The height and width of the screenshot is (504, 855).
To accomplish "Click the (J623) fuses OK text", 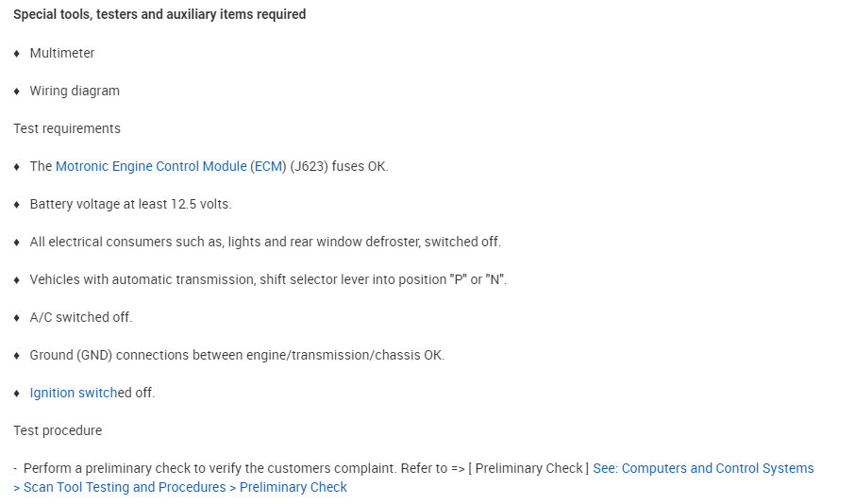I will click(x=340, y=166).
